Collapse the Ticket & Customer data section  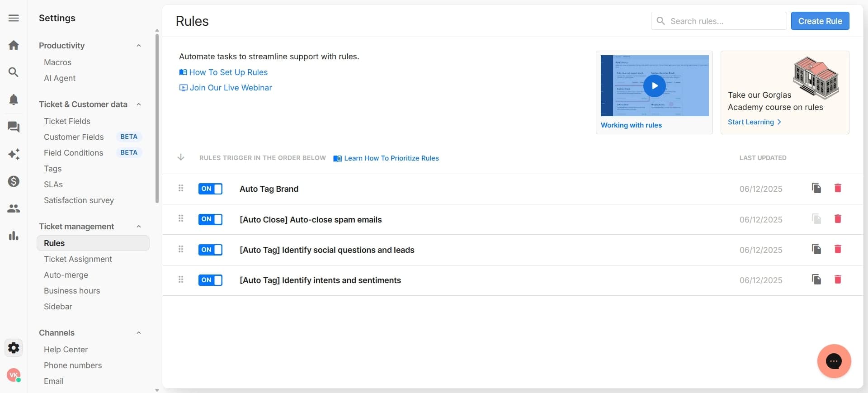point(139,104)
